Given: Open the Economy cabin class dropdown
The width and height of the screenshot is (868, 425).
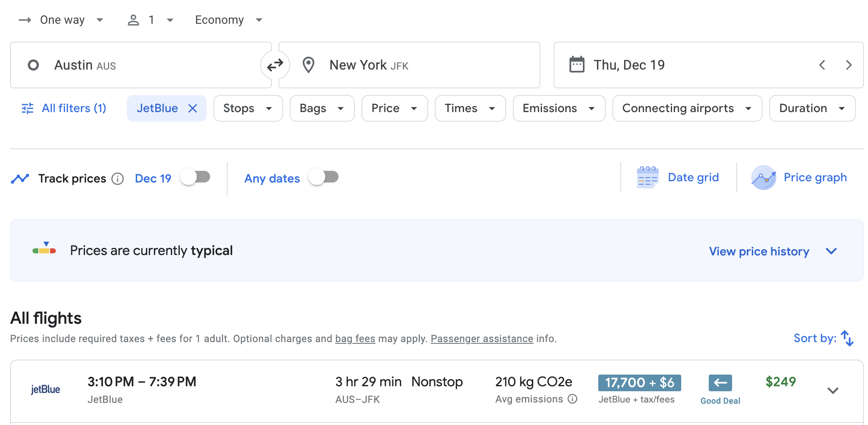Looking at the screenshot, I should coord(229,20).
